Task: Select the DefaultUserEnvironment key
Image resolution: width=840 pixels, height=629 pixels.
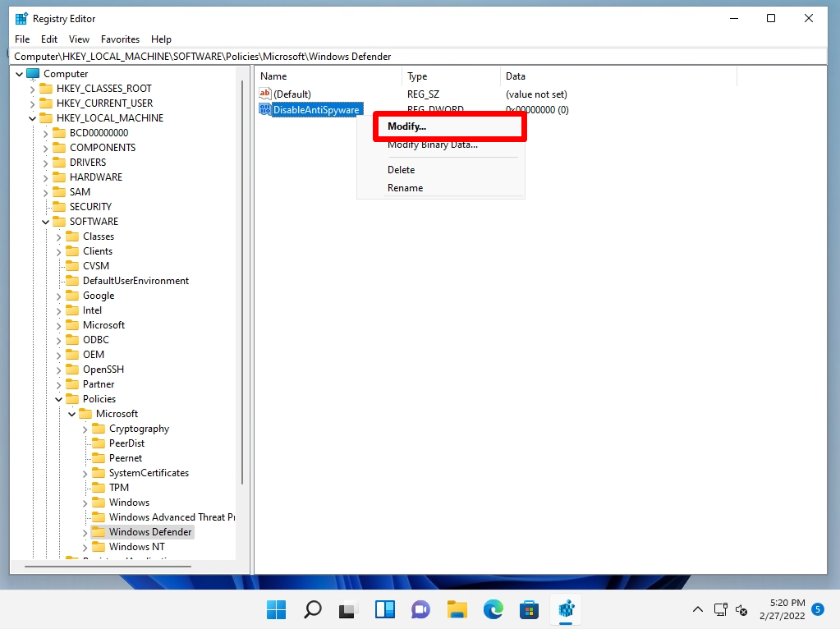Action: (x=135, y=281)
